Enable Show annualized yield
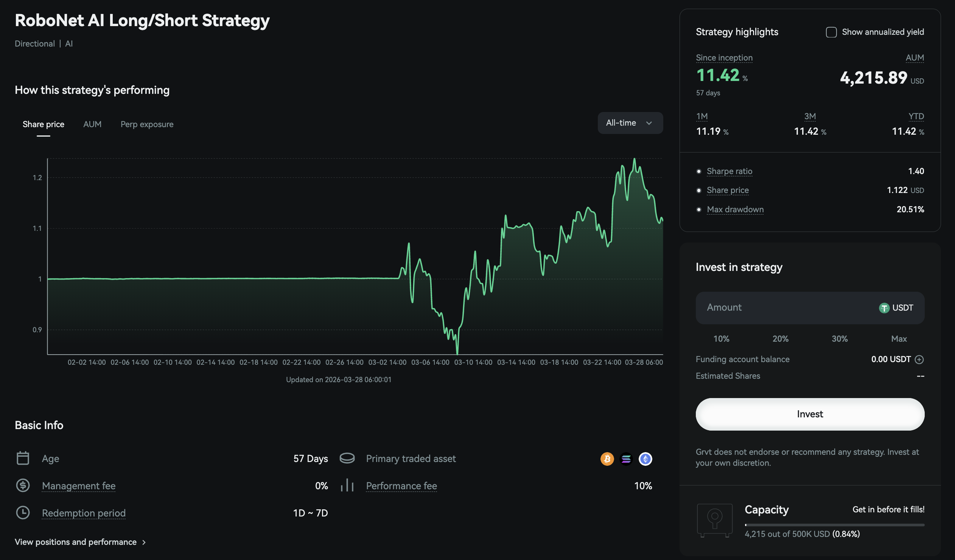955x560 pixels. coord(831,32)
